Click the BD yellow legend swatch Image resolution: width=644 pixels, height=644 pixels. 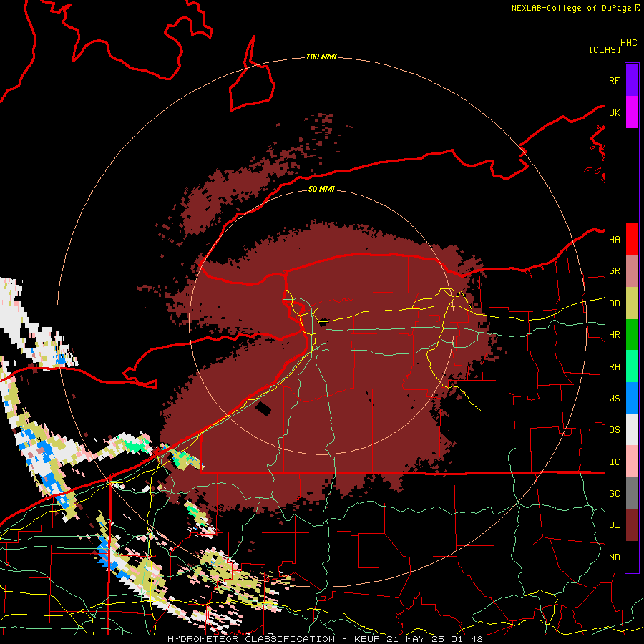click(x=632, y=303)
